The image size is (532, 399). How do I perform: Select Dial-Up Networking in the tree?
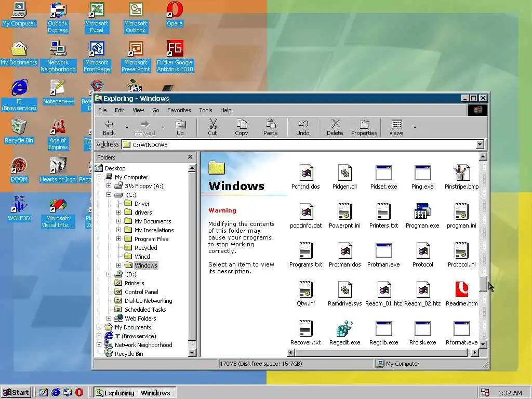tap(148, 301)
